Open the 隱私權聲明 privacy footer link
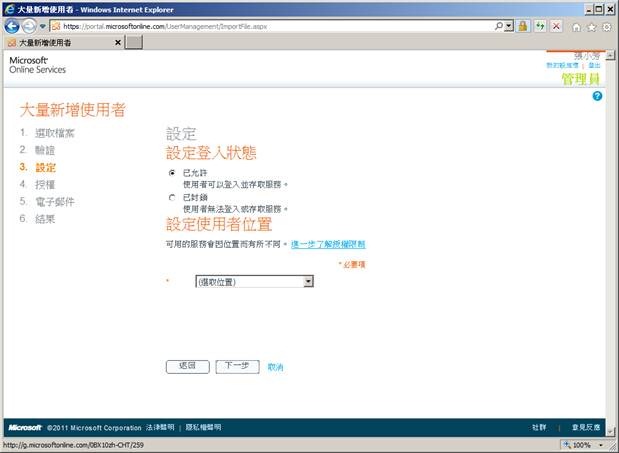 click(203, 427)
